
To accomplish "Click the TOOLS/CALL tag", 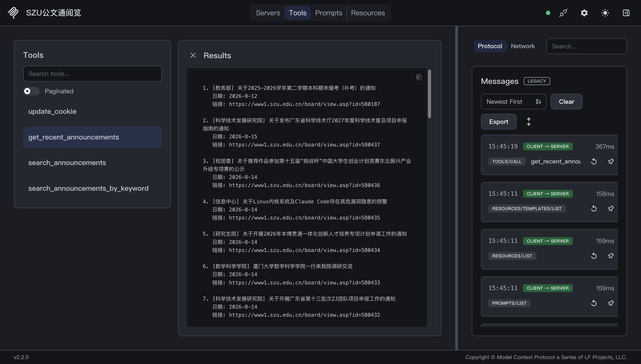I will pos(507,162).
